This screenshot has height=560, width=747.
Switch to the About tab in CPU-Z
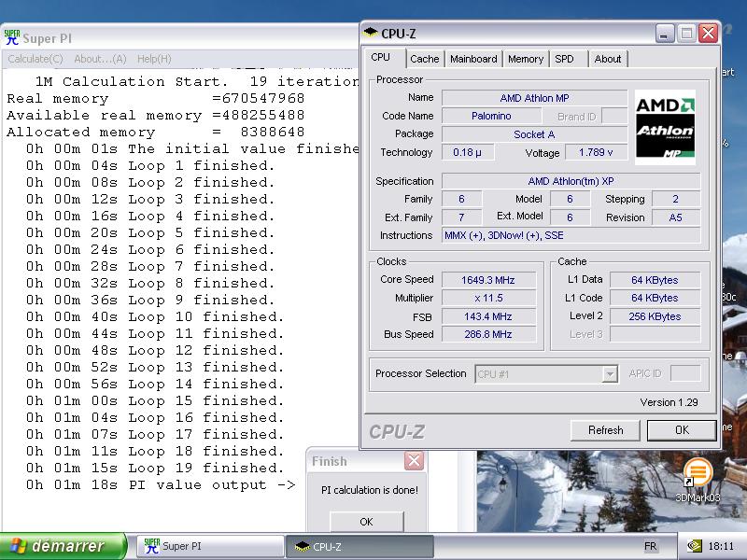click(608, 59)
